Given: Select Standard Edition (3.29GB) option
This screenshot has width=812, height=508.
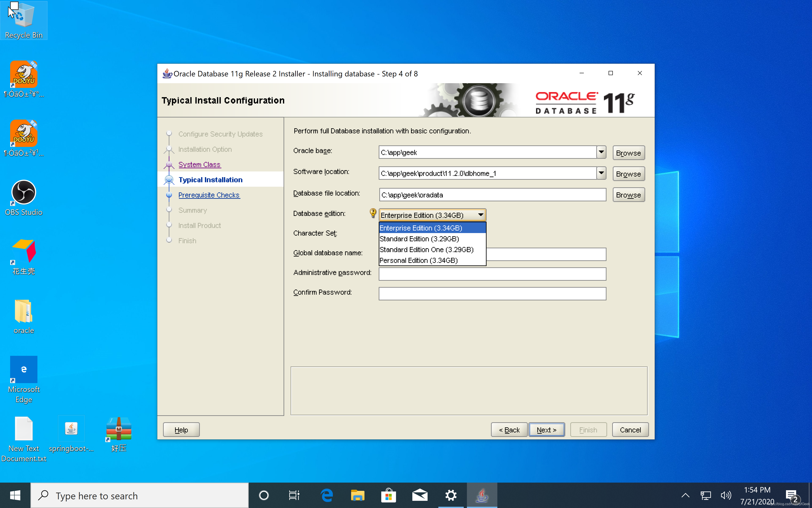Looking at the screenshot, I should pyautogui.click(x=432, y=239).
